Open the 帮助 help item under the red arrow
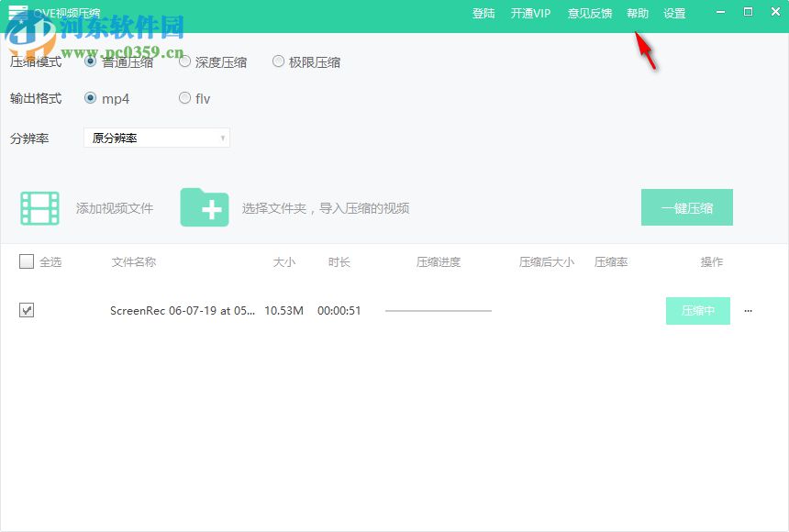789x532 pixels. (638, 14)
